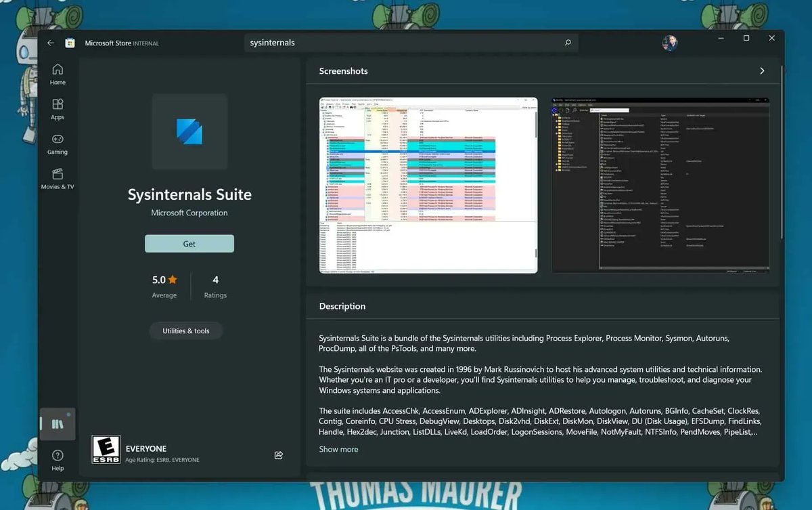Open Movies & TV section
The width and height of the screenshot is (812, 510).
(x=58, y=178)
